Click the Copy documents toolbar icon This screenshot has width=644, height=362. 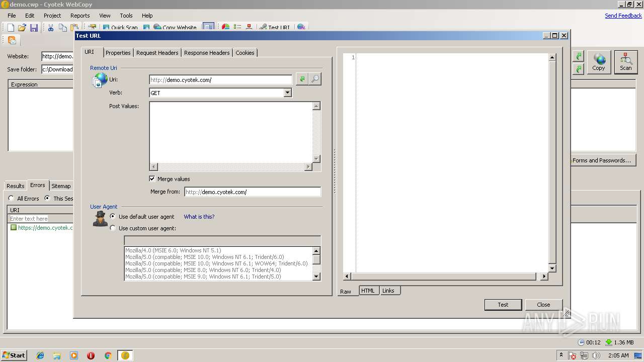click(63, 28)
